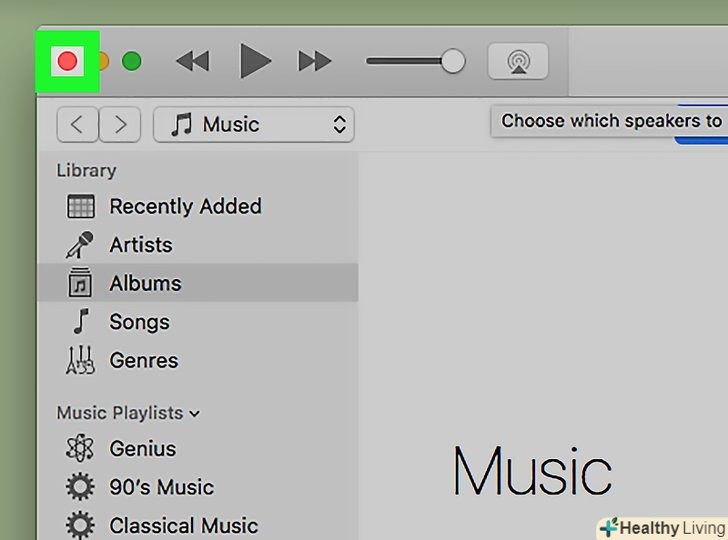
Task: Skip back with the rewind button
Action: pos(193,61)
